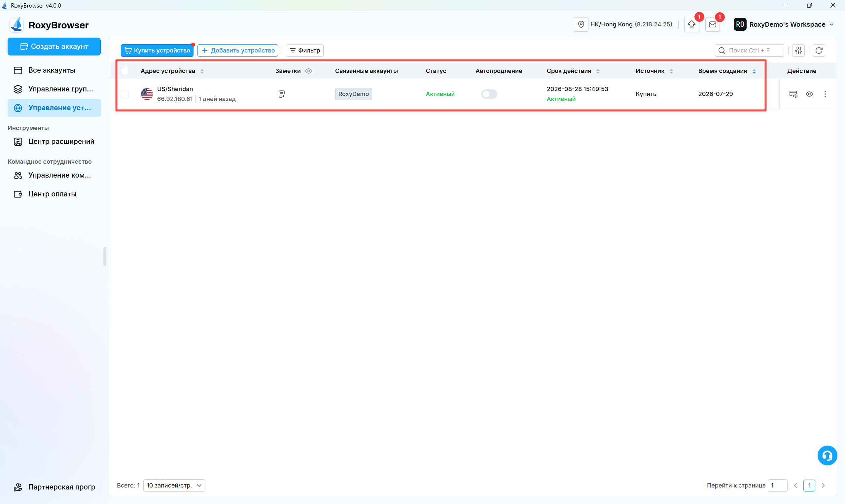The image size is (845, 504).
Task: Click creation date 2026-07-29
Action: pos(716,94)
